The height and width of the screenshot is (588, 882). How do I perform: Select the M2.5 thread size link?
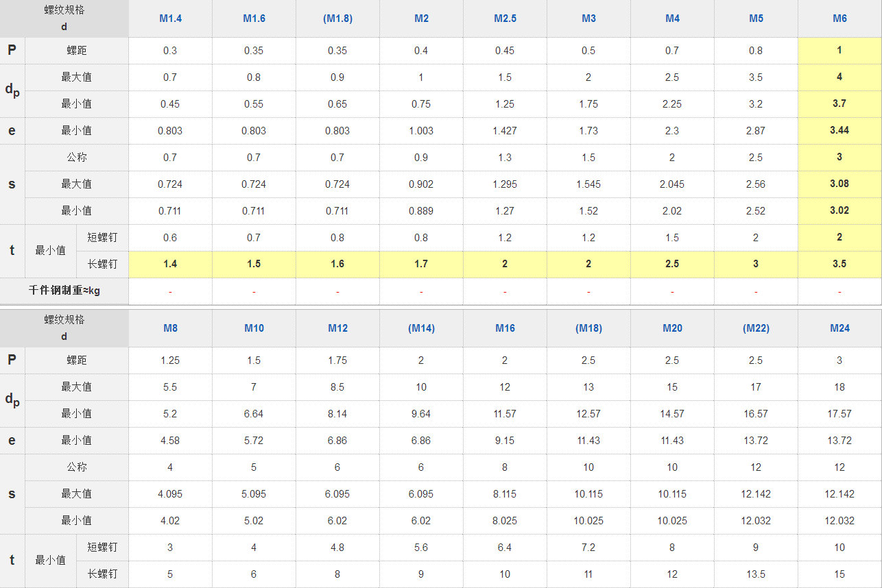point(505,19)
